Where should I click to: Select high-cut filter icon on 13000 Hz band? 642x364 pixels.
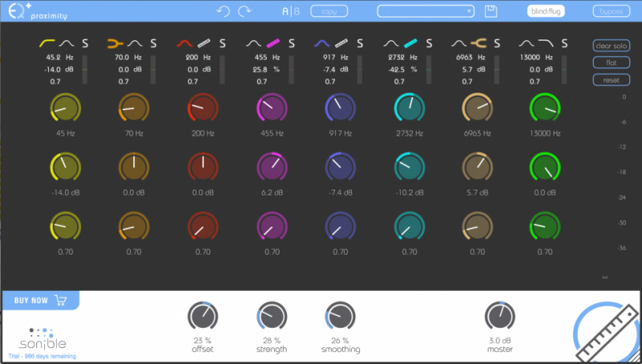click(x=546, y=43)
